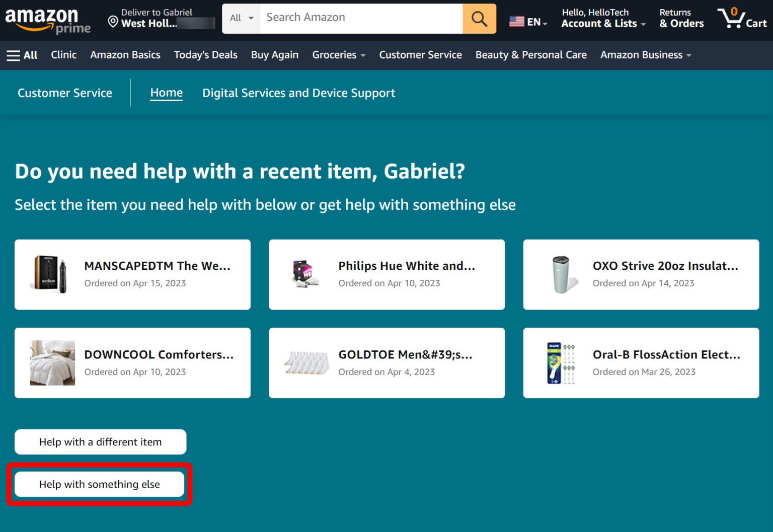773x532 pixels.
Task: Open the All search category dropdown
Action: click(241, 18)
